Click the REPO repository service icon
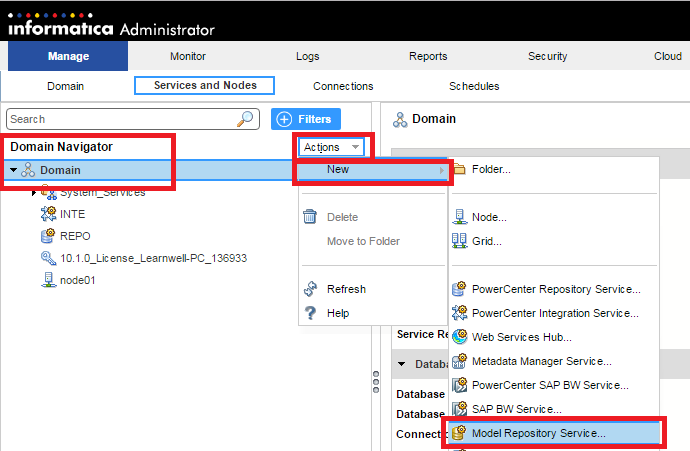 47,236
